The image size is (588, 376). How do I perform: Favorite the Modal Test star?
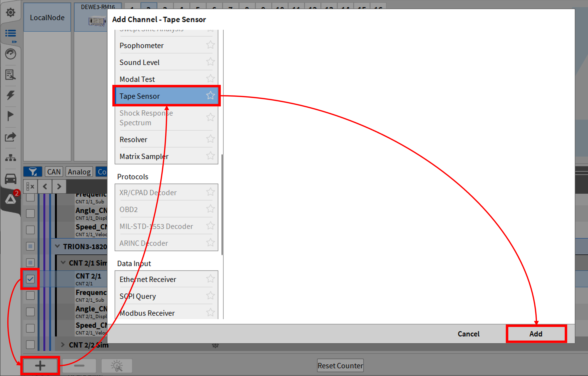pyautogui.click(x=210, y=79)
